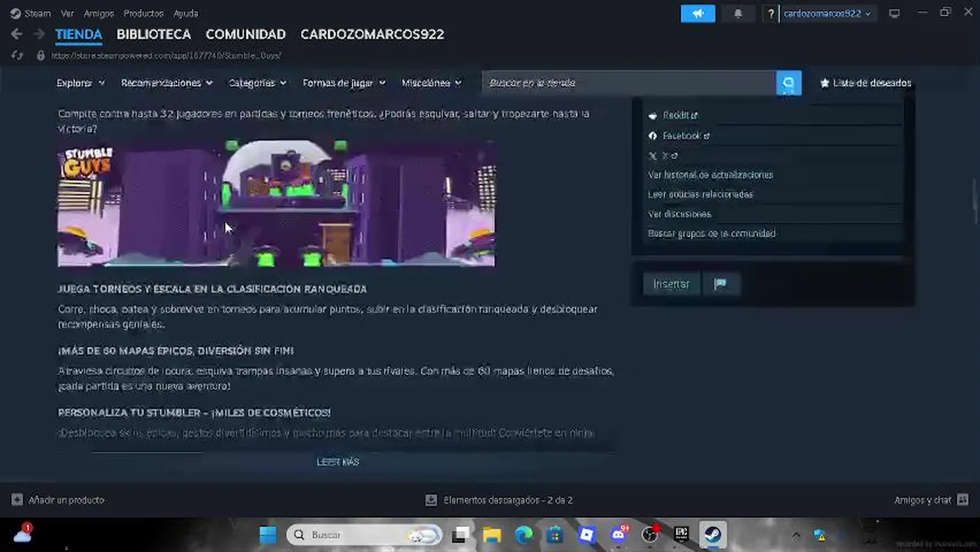Open the announcements megaphone button
Viewport: 980px width, 552px height.
[698, 13]
